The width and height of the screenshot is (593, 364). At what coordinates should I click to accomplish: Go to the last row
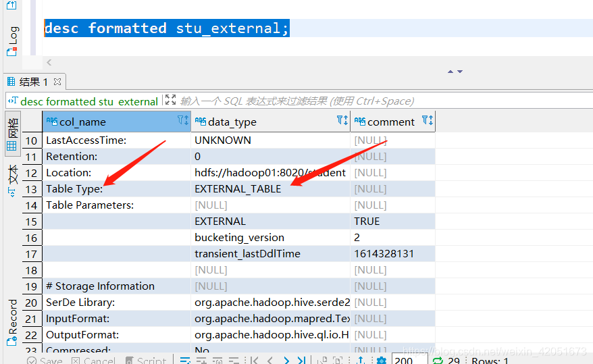click(x=301, y=361)
